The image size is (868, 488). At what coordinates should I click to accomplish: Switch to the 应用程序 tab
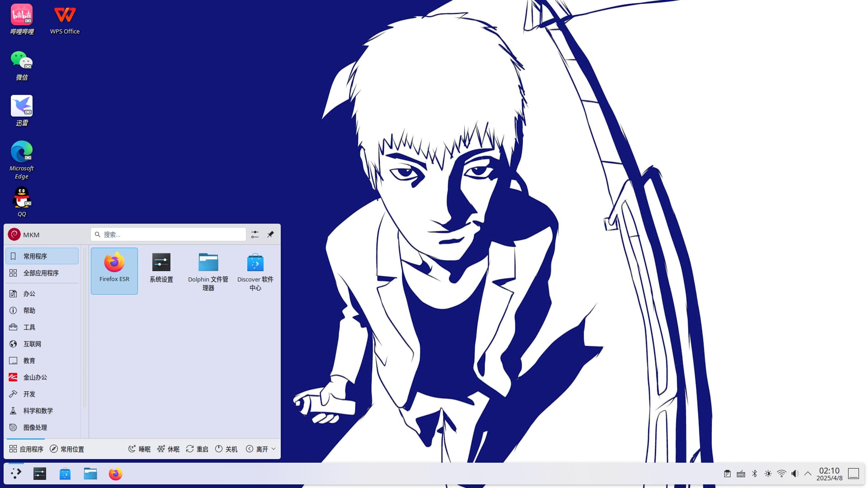tap(26, 449)
